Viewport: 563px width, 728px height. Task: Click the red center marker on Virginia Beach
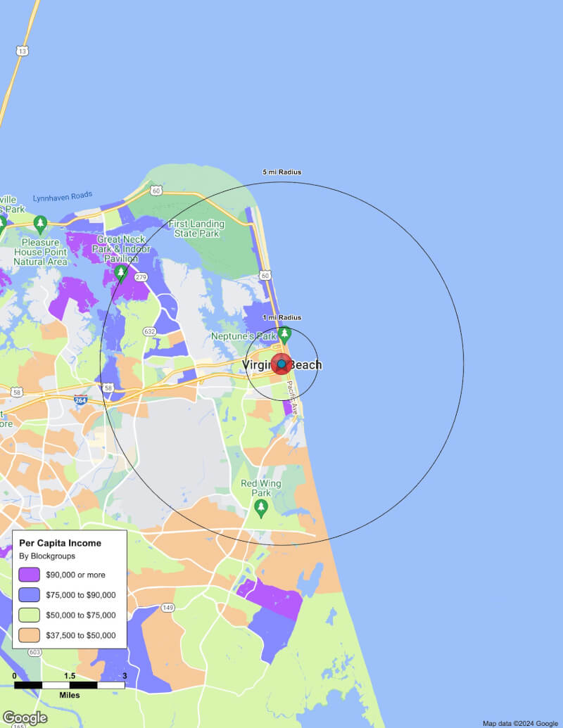[x=281, y=365]
